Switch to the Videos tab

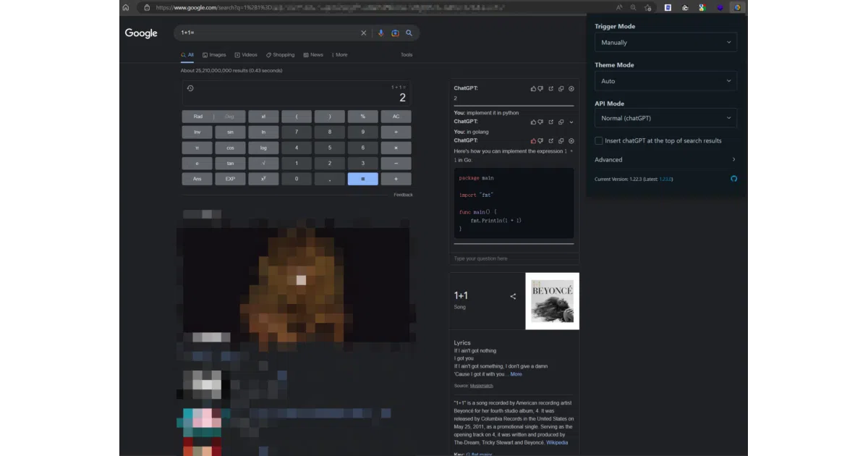click(246, 55)
